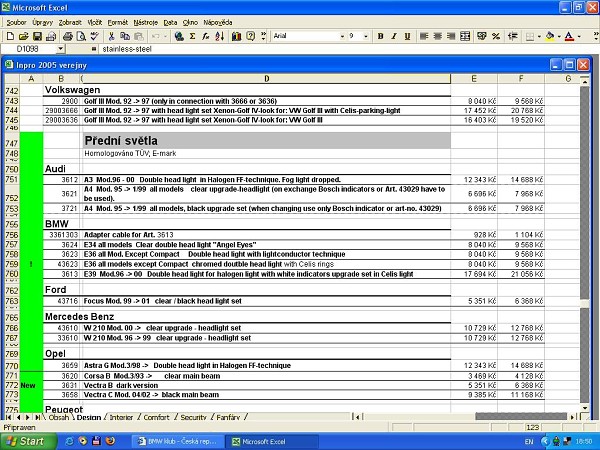The height and width of the screenshot is (450, 600).
Task: Save the workbook with the floppy icon
Action: point(37,36)
